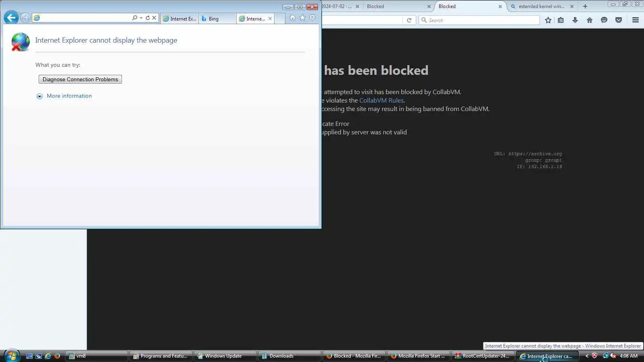Open the IE address bar dropdown arrow
Screen dimensions: 644x362
[141, 18]
